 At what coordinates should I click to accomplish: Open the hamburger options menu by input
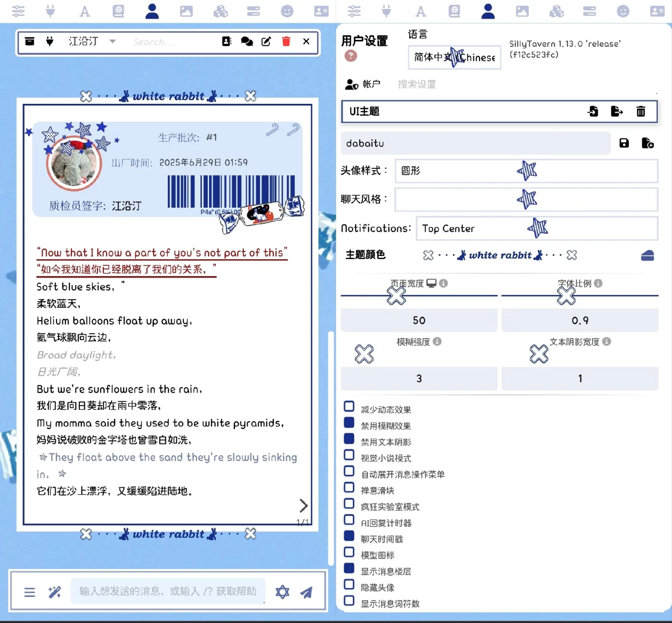coord(30,592)
